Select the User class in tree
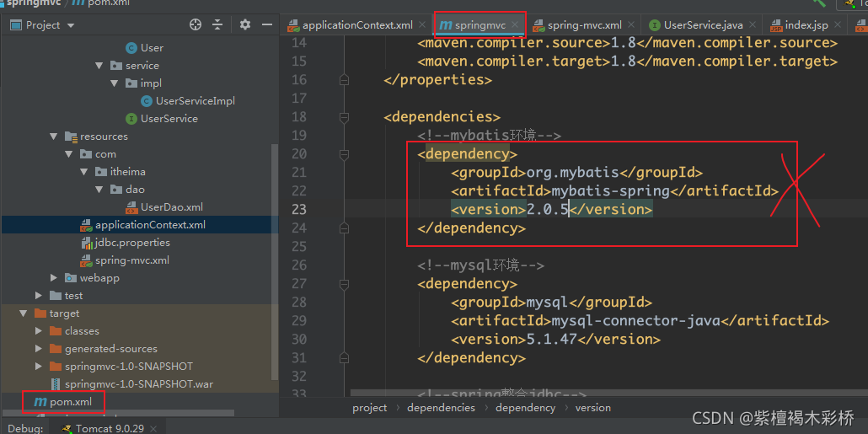Screen dimensions: 868x434 pos(152,47)
